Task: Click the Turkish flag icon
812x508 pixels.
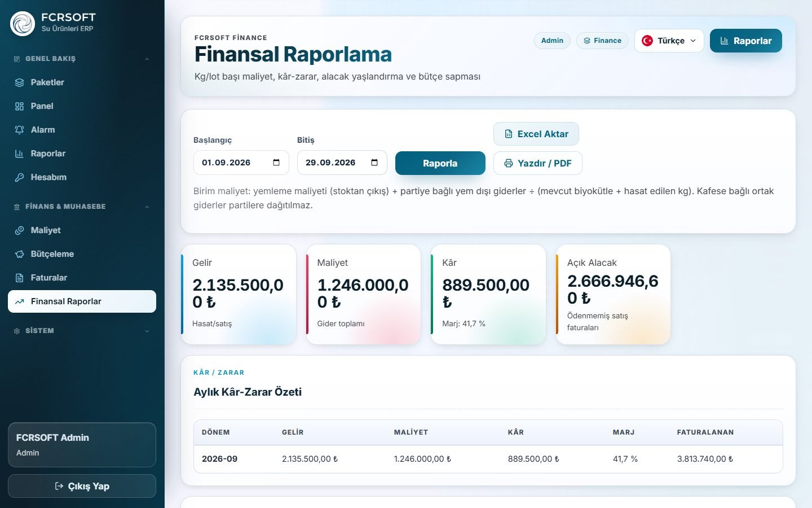Action: coord(647,41)
